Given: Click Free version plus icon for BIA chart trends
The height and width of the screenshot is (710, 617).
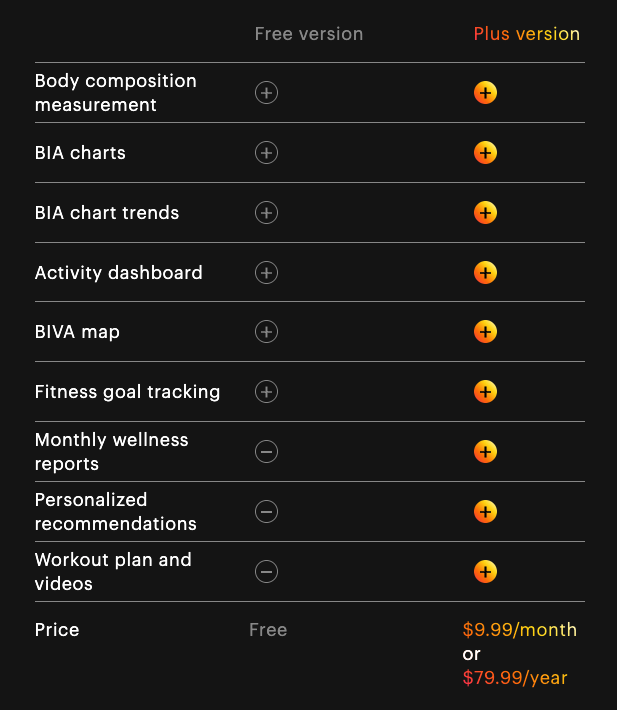Looking at the screenshot, I should [266, 213].
